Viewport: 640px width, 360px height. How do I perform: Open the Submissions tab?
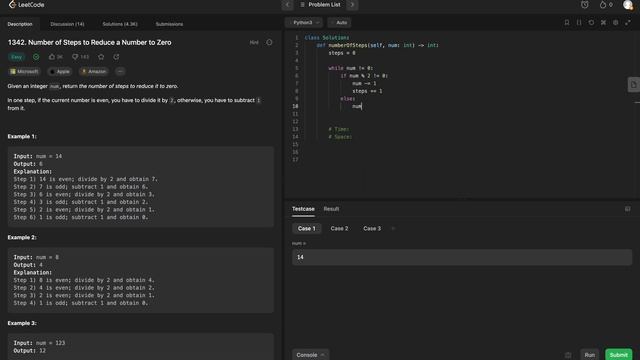[x=169, y=24]
